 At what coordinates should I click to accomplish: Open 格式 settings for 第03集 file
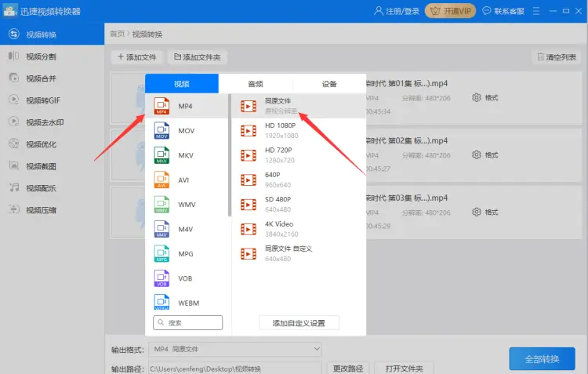click(485, 212)
